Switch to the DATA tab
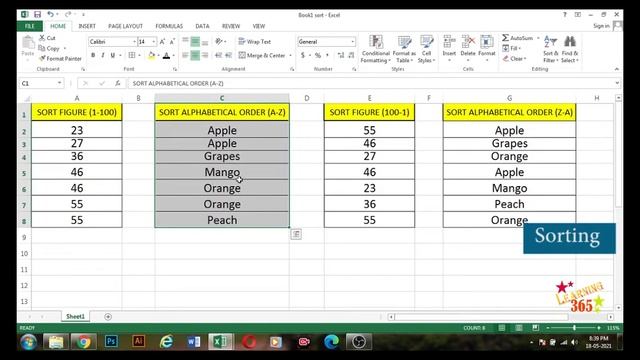 [202, 26]
